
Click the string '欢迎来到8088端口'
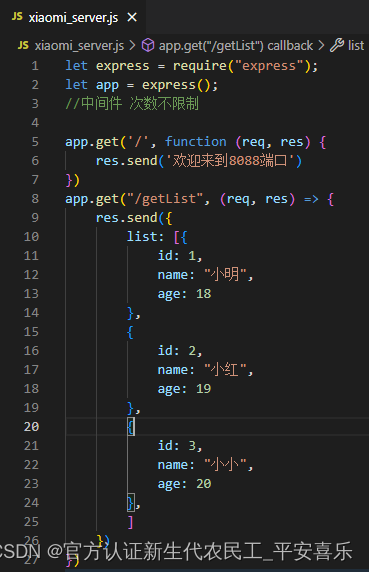230,161
